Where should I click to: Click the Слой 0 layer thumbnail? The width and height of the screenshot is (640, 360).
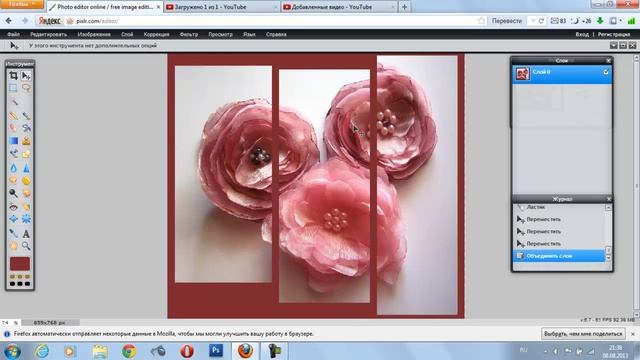click(522, 74)
